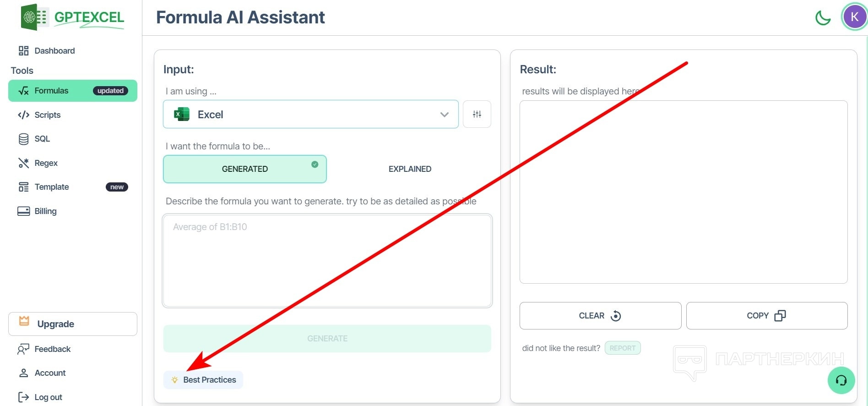Focus the formula description text area
Viewport: 868px width, 406px height.
click(327, 261)
